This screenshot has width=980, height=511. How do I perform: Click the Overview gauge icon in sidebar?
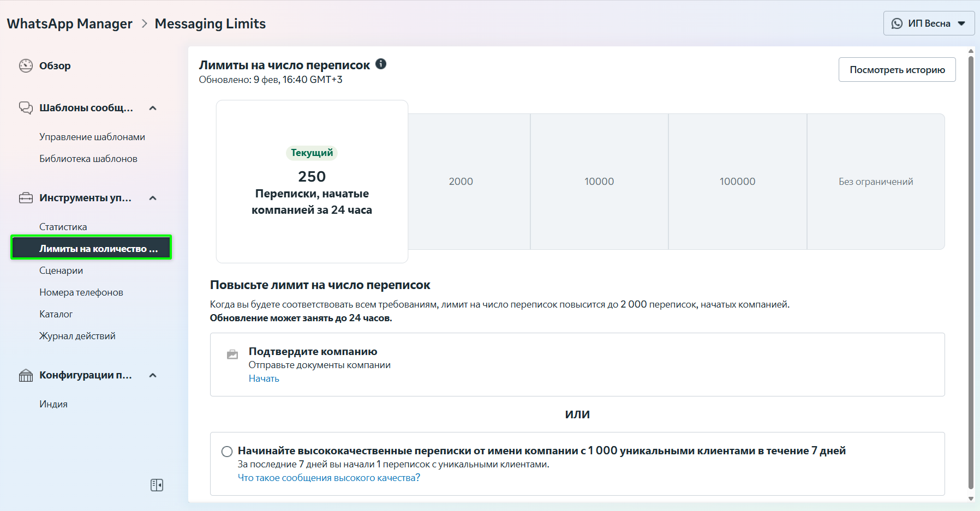[x=26, y=66]
